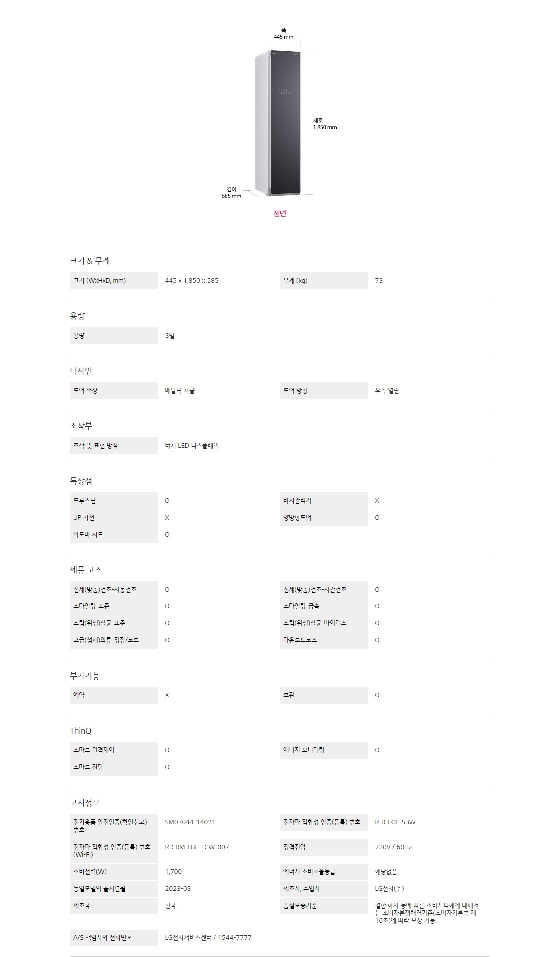The image size is (560, 957).
Task: Click the 바지관리기 feature label
Action: click(x=297, y=501)
